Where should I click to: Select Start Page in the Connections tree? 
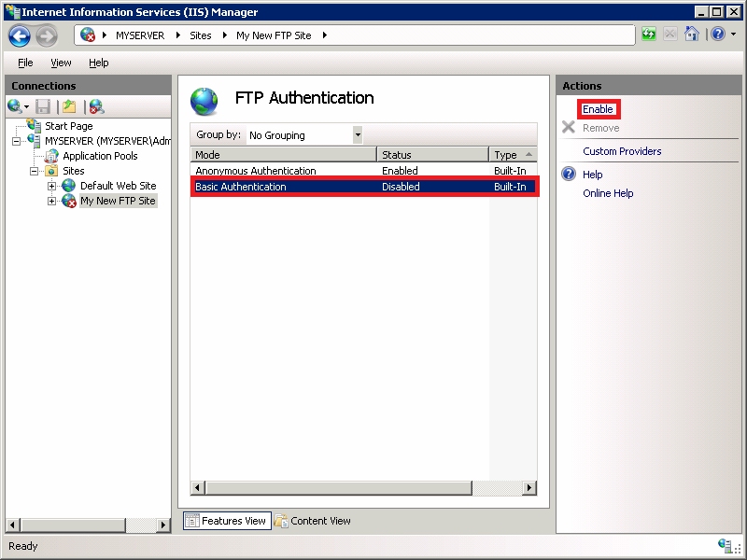tap(68, 126)
